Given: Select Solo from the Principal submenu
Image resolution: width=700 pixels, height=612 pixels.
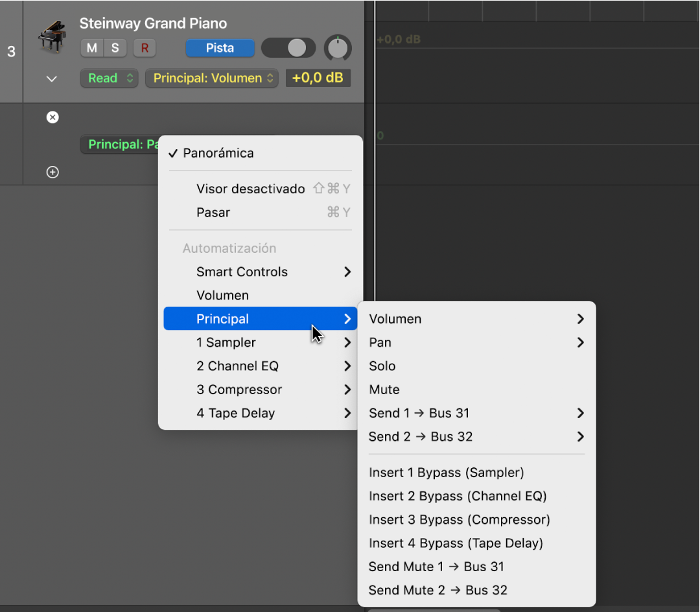Looking at the screenshot, I should click(x=382, y=366).
